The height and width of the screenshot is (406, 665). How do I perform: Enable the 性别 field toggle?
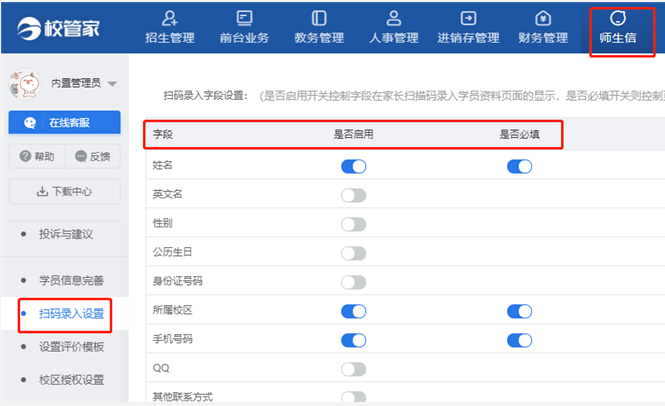(353, 224)
